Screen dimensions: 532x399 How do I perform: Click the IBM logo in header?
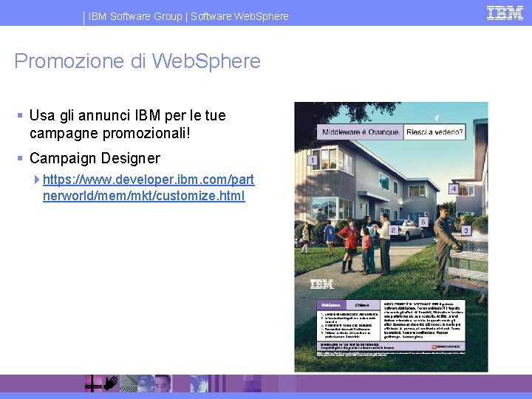click(505, 13)
